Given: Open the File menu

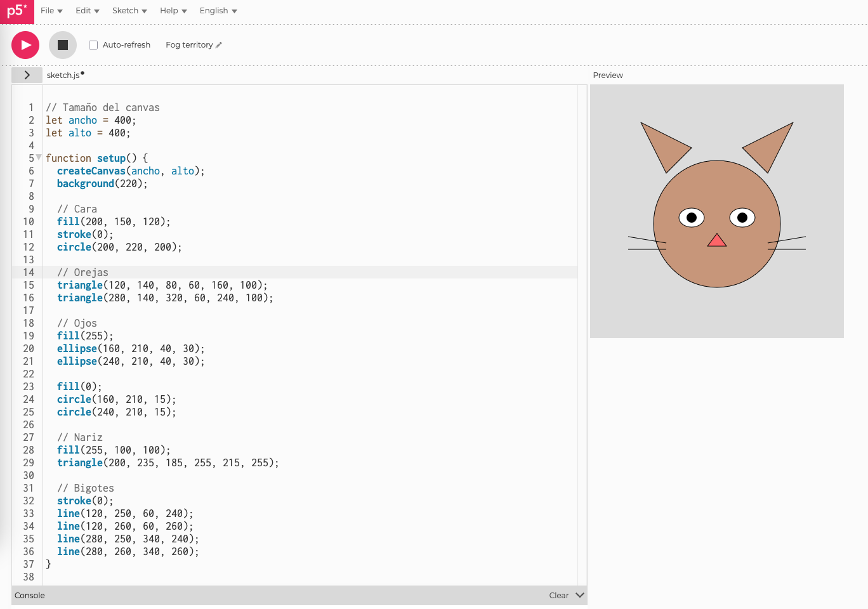Looking at the screenshot, I should tap(51, 11).
